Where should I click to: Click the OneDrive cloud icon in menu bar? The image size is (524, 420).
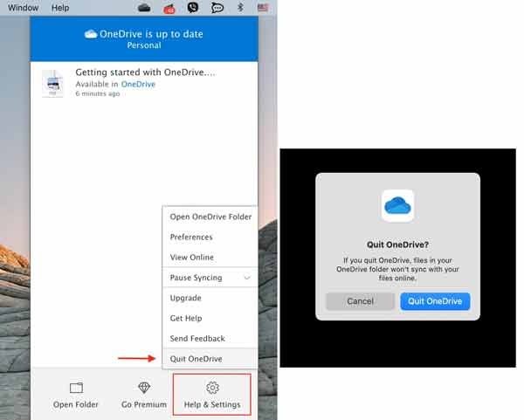click(144, 7)
